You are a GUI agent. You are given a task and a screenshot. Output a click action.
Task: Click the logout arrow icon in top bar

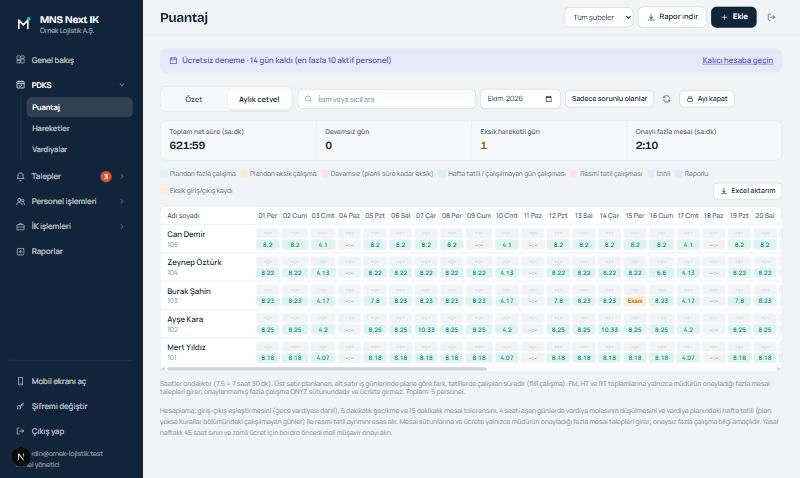pyautogui.click(x=771, y=17)
